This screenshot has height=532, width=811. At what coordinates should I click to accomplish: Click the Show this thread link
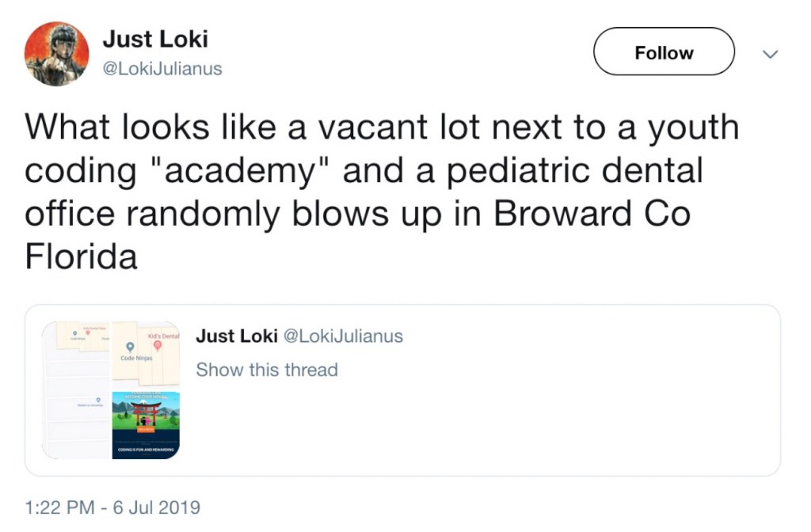click(x=267, y=370)
